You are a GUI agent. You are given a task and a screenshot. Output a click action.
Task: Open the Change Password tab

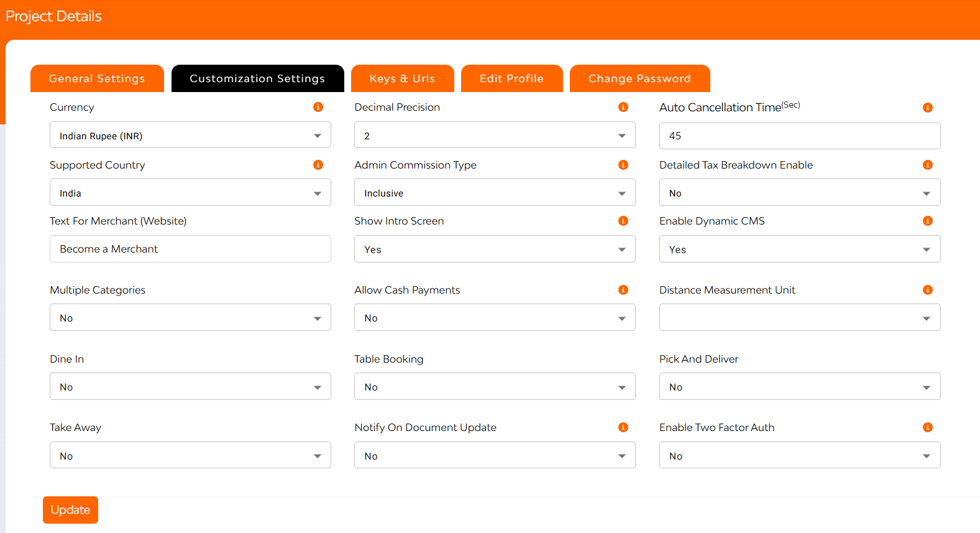point(639,78)
